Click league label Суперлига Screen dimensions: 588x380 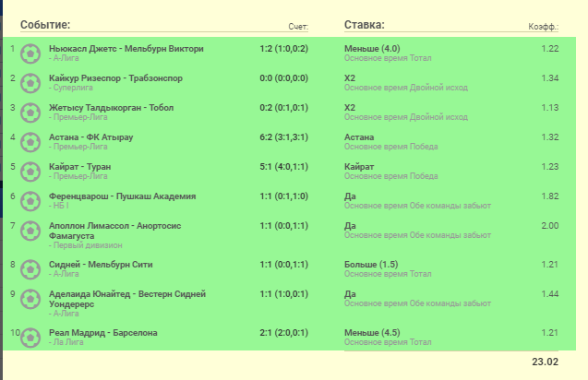(71, 88)
